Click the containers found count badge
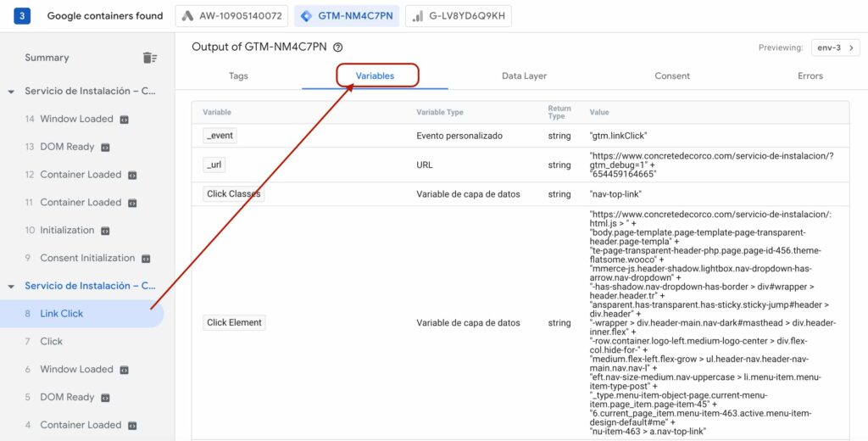Screen dimensions: 868x441 [21, 16]
